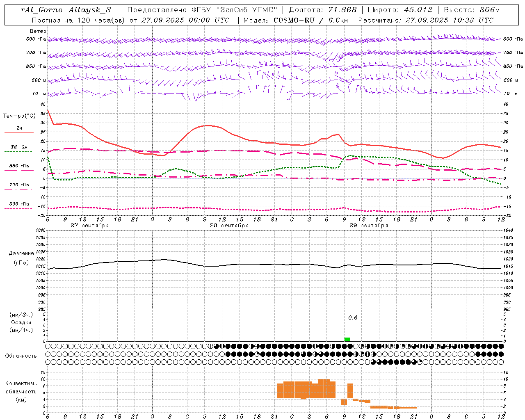The image size is (525, 420).
Task: Click the Осадки precipitation label
Action: pos(21,322)
